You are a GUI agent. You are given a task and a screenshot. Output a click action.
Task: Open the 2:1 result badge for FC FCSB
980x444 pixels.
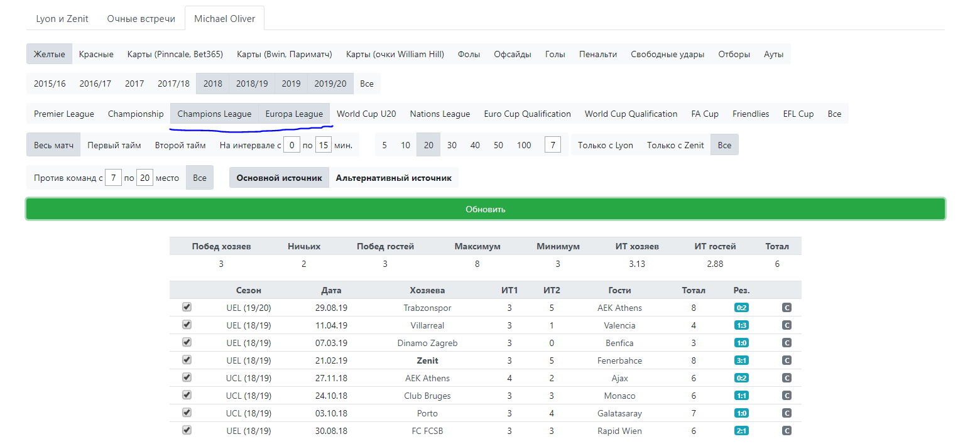click(741, 431)
